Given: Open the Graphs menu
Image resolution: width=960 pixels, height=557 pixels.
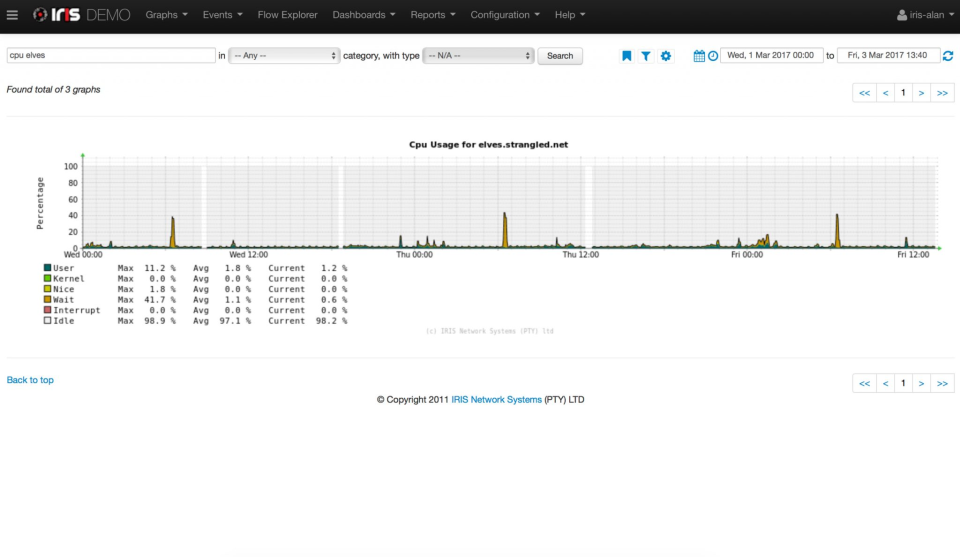Looking at the screenshot, I should (166, 15).
